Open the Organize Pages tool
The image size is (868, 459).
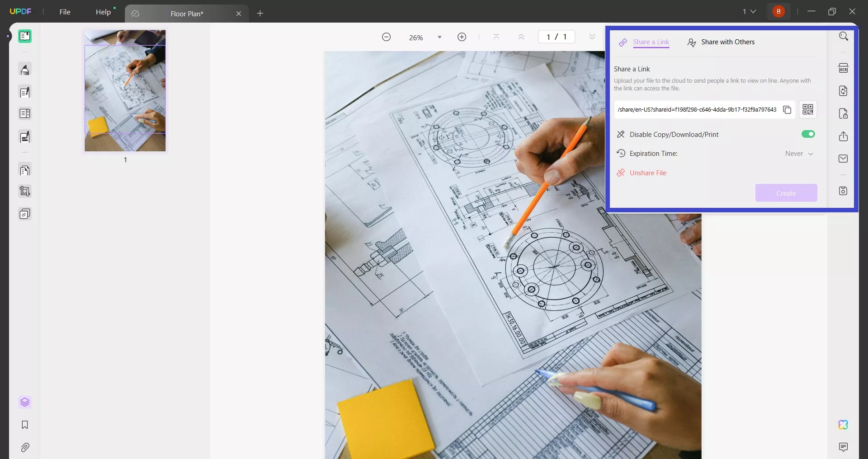[x=25, y=170]
